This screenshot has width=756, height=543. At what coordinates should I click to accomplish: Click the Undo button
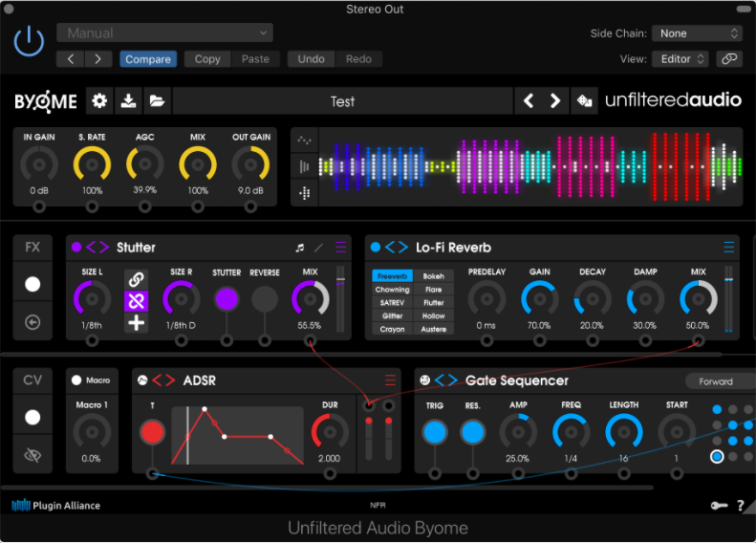(311, 59)
